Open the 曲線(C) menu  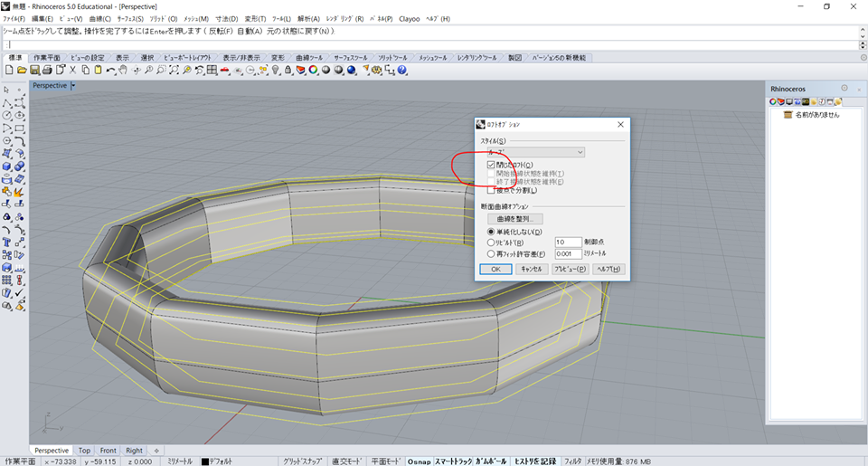point(99,18)
